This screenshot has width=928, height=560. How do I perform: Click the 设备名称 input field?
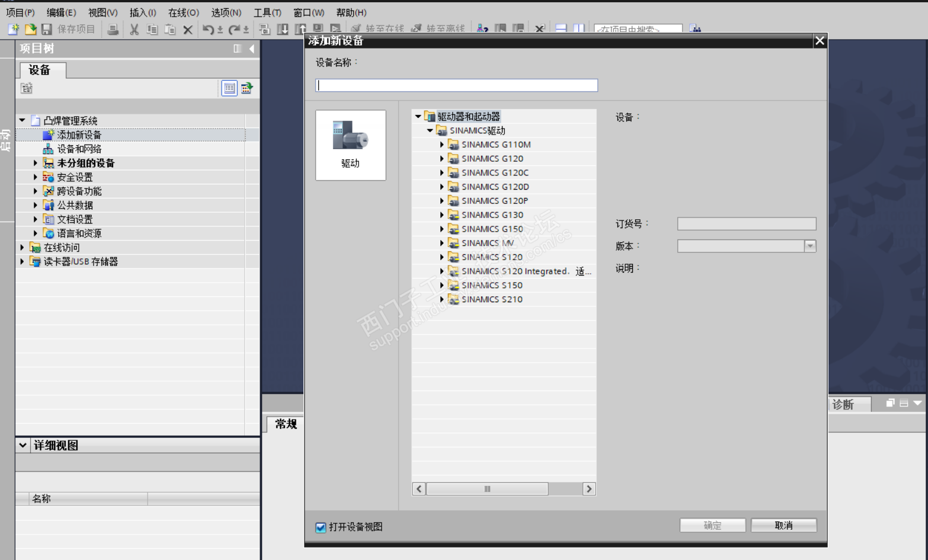click(x=456, y=85)
